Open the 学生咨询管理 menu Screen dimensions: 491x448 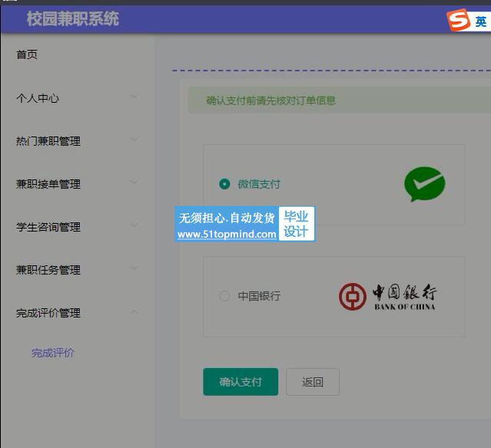click(x=78, y=227)
